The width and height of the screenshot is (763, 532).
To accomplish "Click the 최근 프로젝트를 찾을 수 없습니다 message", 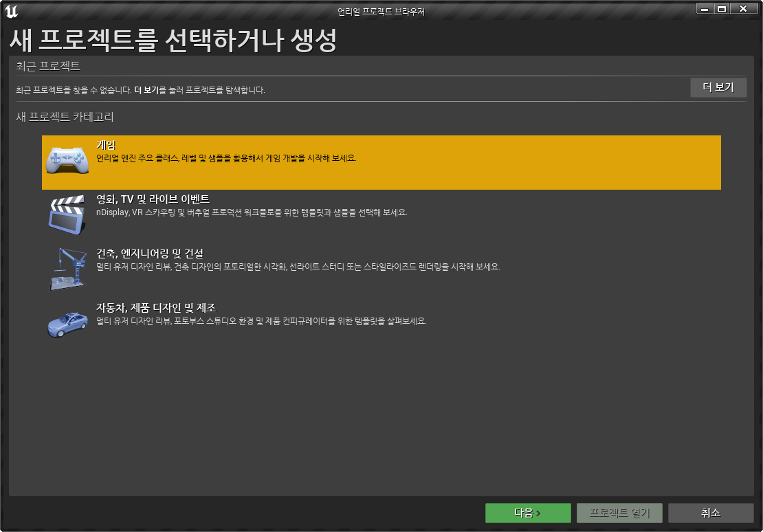I will 140,90.
